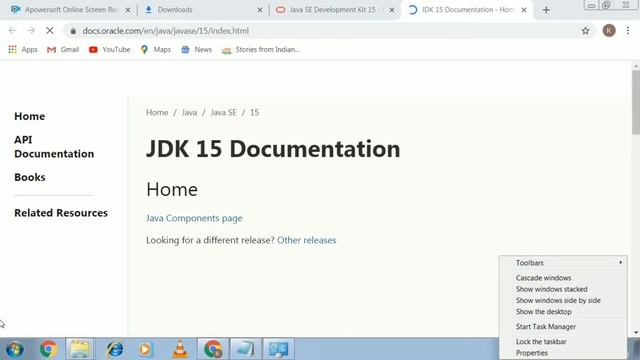Click the page vertical scrollbar thumb
Viewport: 640px width, 360px height.
(636, 102)
